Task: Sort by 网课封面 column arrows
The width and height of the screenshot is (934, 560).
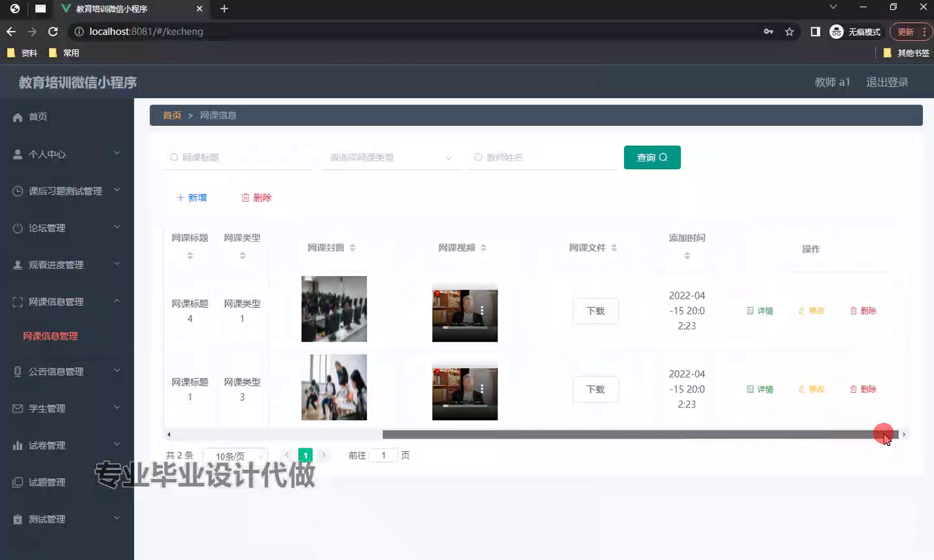Action: 352,248
